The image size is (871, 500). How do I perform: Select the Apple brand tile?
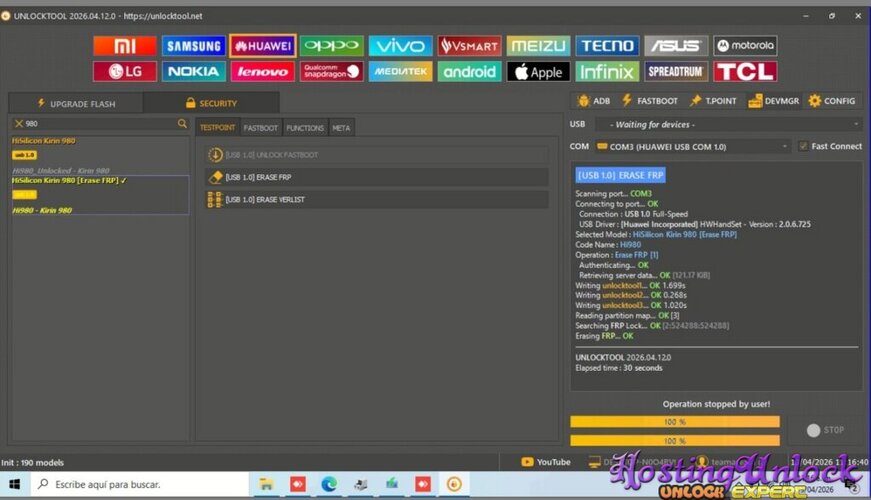coord(538,72)
